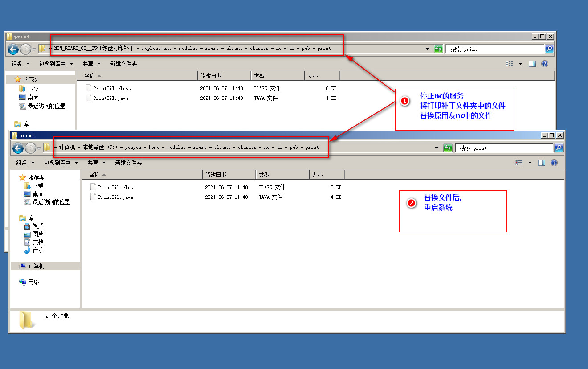Click search magnifier icon in lower window

pos(558,148)
